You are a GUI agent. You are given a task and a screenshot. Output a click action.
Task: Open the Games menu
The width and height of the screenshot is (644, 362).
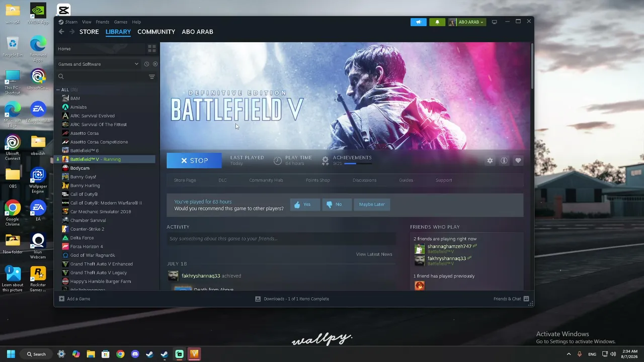coord(121,22)
